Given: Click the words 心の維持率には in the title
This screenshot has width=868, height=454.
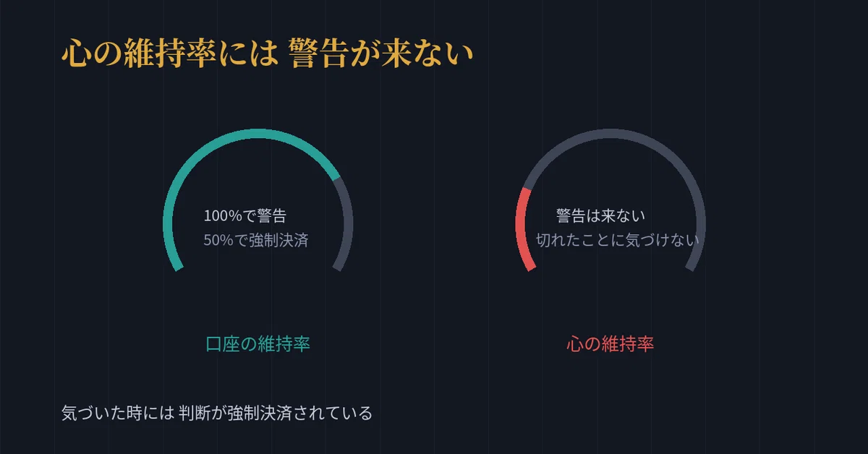Looking at the screenshot, I should (170, 53).
